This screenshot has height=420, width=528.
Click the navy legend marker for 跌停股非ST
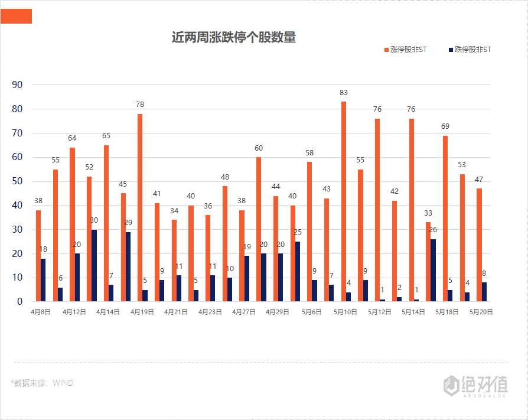[x=451, y=50]
